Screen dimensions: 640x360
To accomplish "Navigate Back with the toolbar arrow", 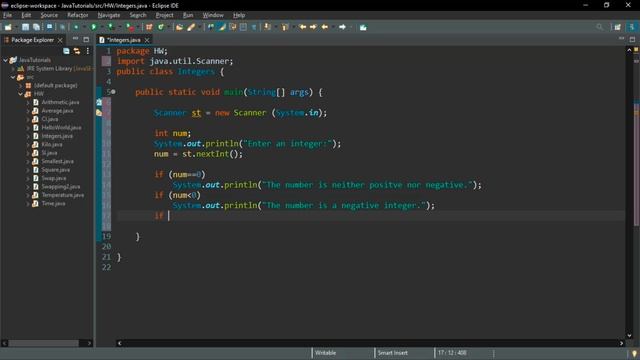I will (325, 27).
